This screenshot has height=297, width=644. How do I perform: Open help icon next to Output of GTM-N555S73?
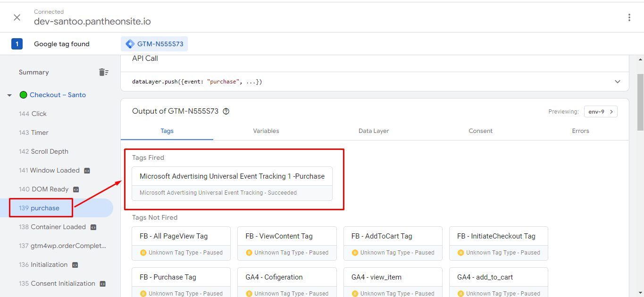coord(226,111)
